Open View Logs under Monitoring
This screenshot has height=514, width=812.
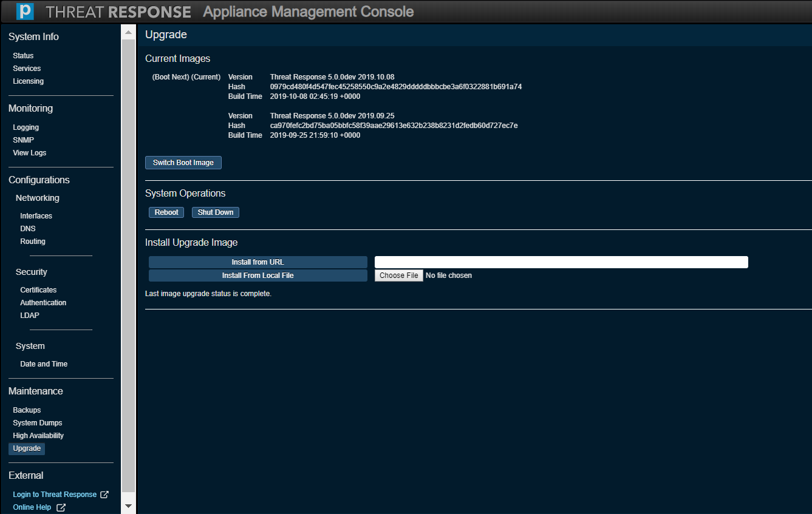pyautogui.click(x=29, y=153)
